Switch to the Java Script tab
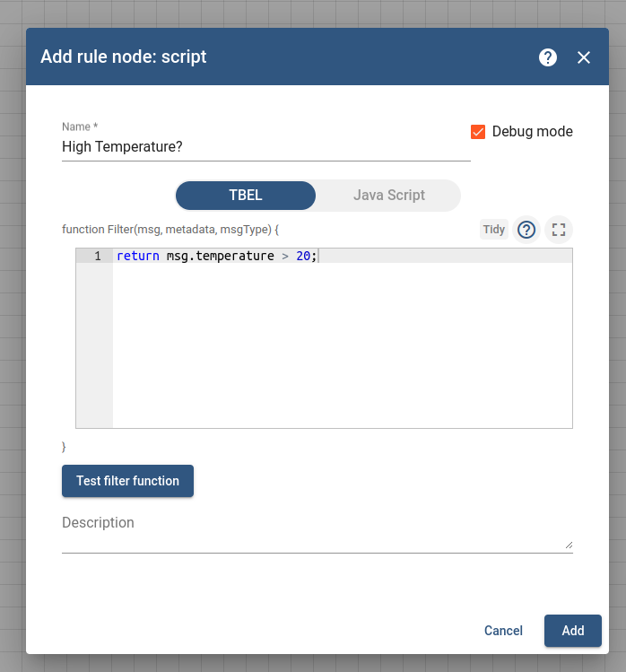 click(x=388, y=196)
